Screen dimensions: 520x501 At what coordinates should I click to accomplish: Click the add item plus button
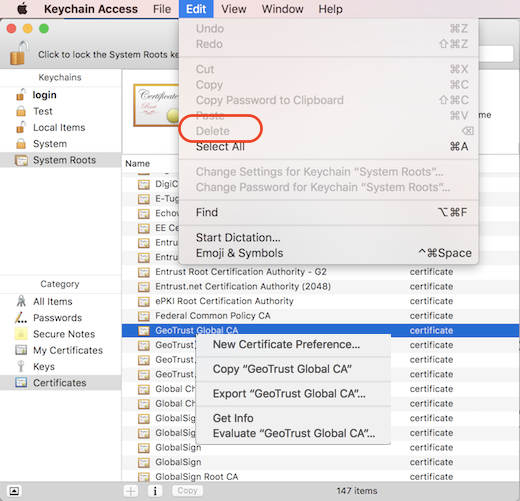[x=131, y=491]
